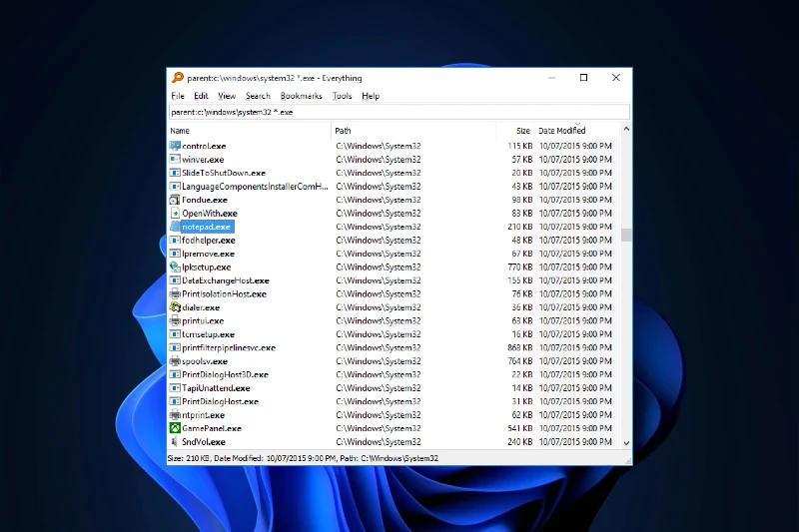Maximize the Everything window
The height and width of the screenshot is (532, 799).
[x=584, y=78]
